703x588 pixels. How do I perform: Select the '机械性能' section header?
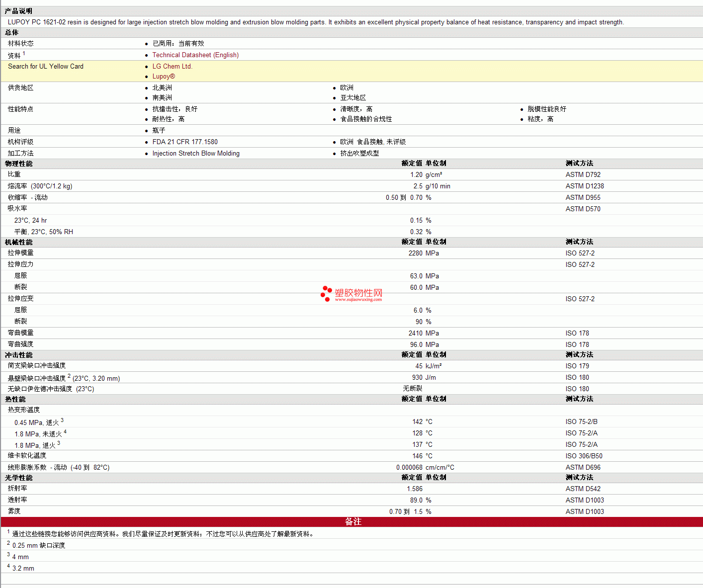(x=18, y=242)
